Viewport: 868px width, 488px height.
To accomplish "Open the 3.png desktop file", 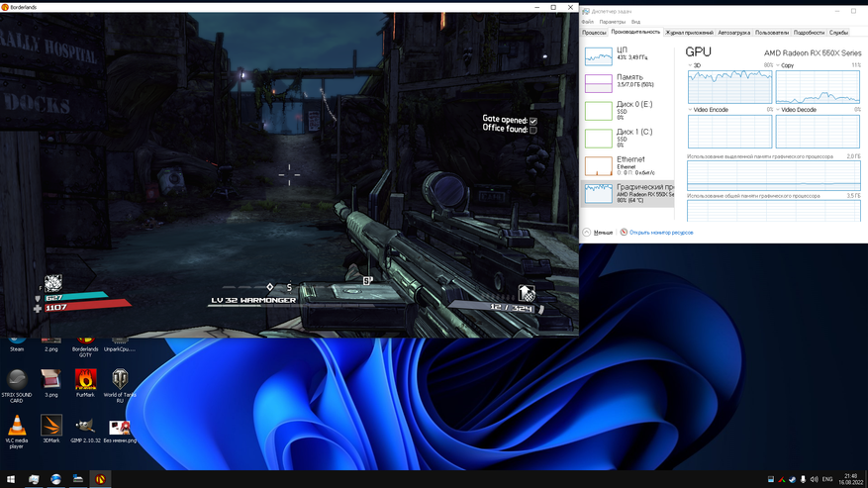I will [50, 383].
